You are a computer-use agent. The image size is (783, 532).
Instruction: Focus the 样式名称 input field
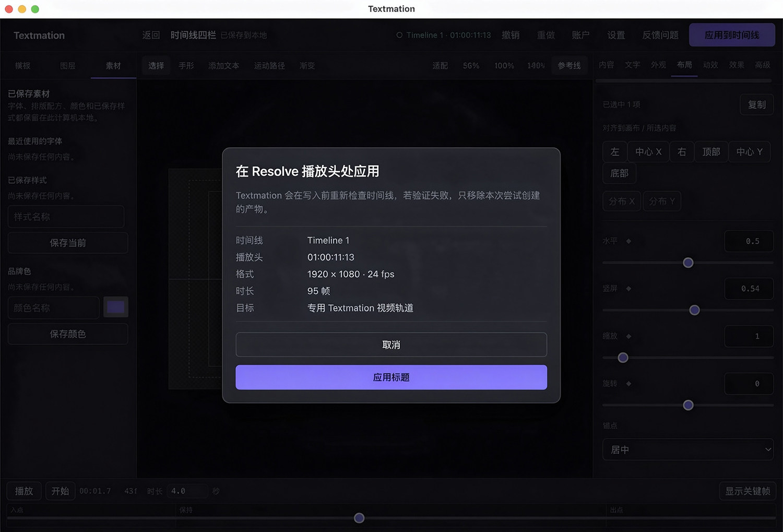pyautogui.click(x=66, y=217)
